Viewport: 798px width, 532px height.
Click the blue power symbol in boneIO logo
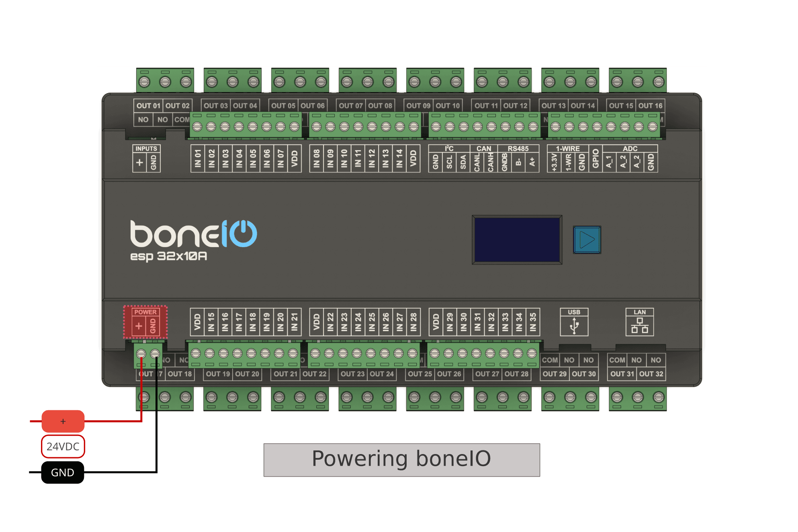click(x=243, y=233)
